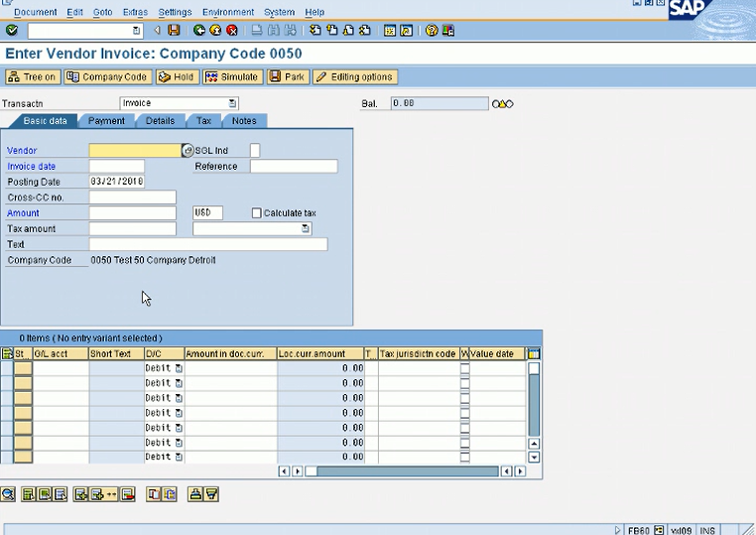Open the Transactn Invoice dropdown
The image size is (756, 535).
pos(232,103)
